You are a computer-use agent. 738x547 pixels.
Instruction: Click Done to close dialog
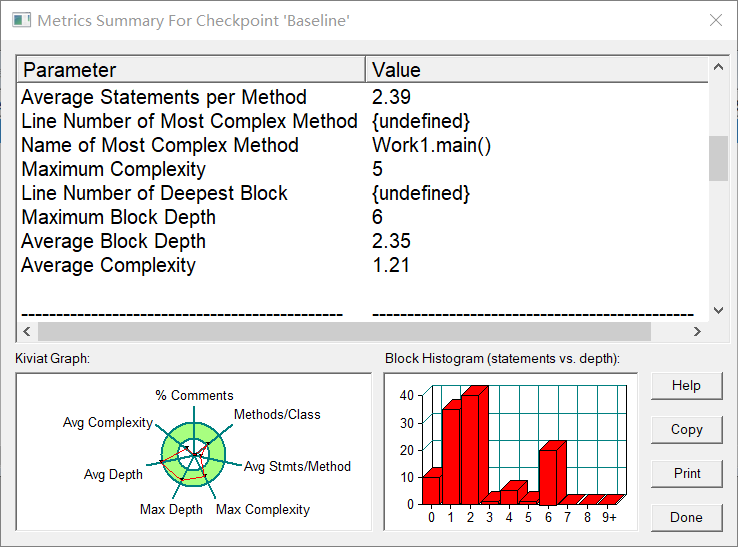click(x=686, y=517)
